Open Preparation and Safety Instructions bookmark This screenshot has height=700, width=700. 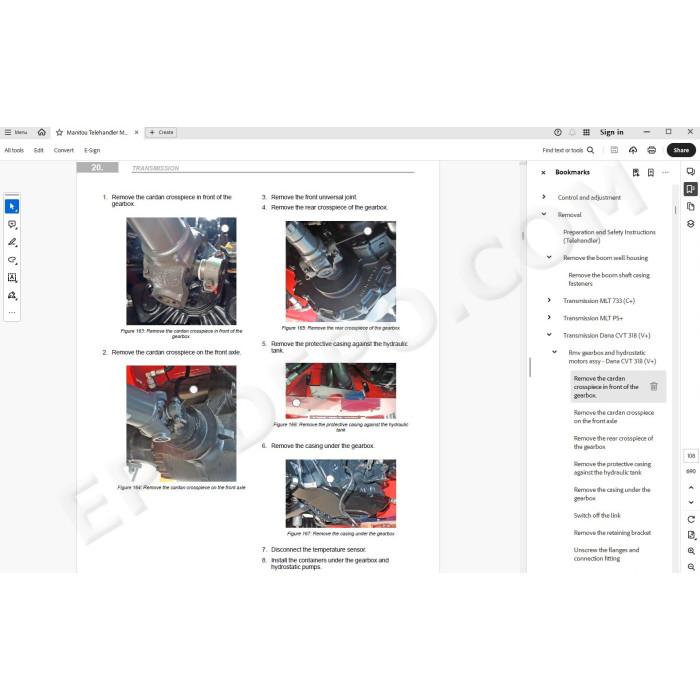coord(609,236)
